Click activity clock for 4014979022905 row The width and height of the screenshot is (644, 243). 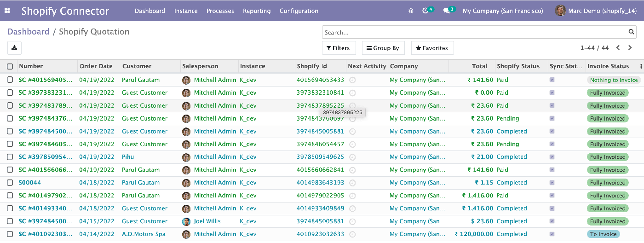tap(352, 196)
